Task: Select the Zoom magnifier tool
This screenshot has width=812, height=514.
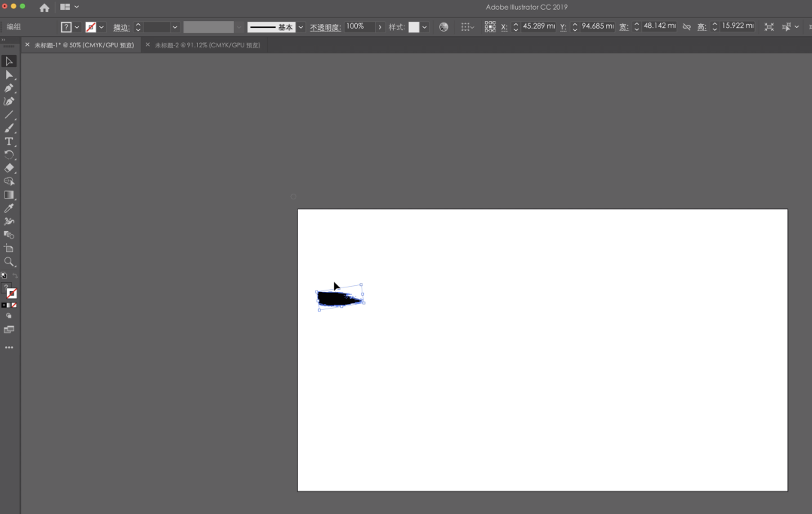Action: click(9, 262)
